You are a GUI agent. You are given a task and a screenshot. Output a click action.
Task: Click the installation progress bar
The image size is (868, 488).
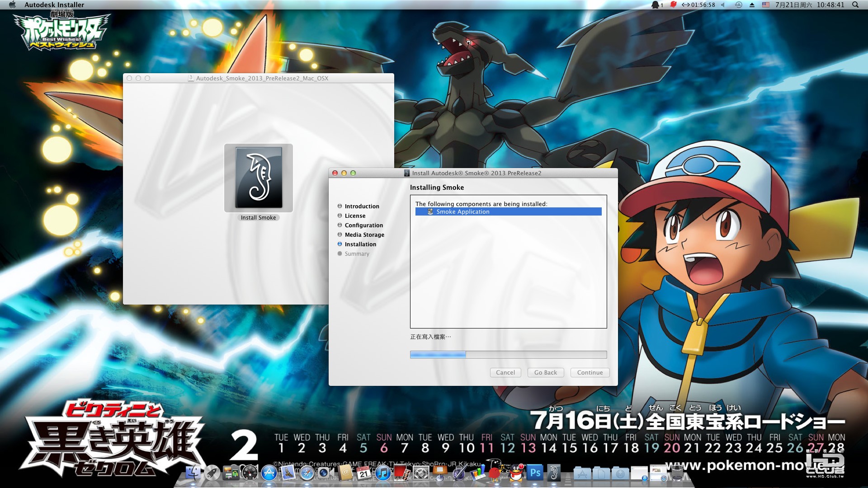click(x=508, y=355)
